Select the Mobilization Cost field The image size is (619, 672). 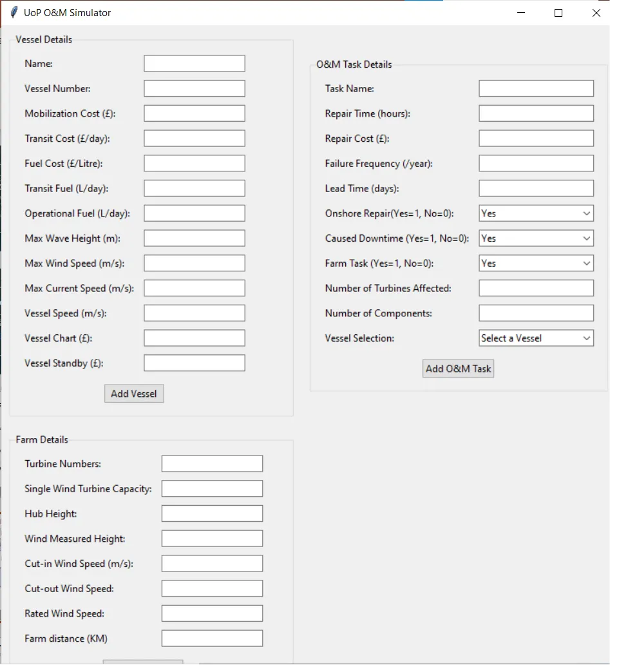(x=194, y=113)
